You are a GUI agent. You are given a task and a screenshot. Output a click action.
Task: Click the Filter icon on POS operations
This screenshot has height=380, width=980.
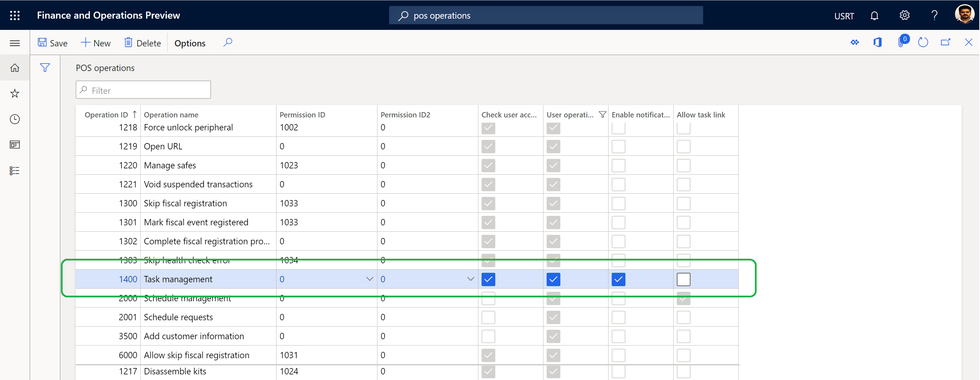point(45,67)
